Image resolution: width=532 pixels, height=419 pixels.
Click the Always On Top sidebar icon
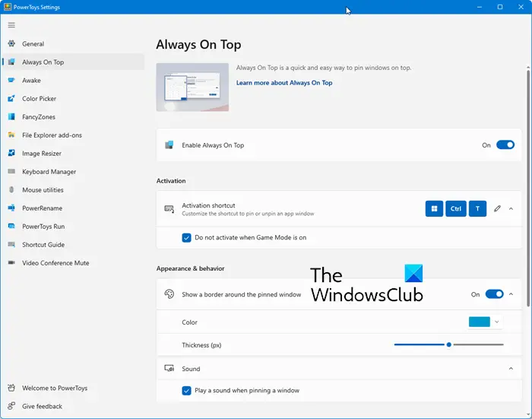tap(11, 62)
